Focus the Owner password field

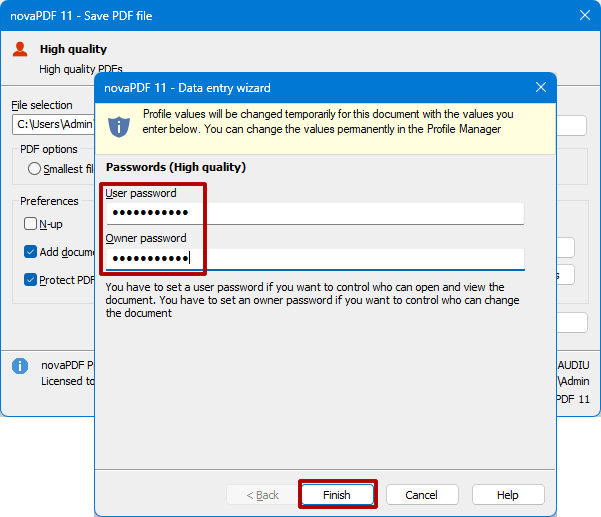315,259
